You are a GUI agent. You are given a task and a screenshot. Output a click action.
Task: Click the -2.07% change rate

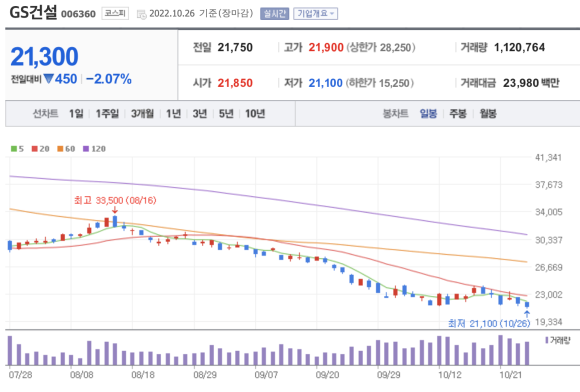click(x=109, y=79)
